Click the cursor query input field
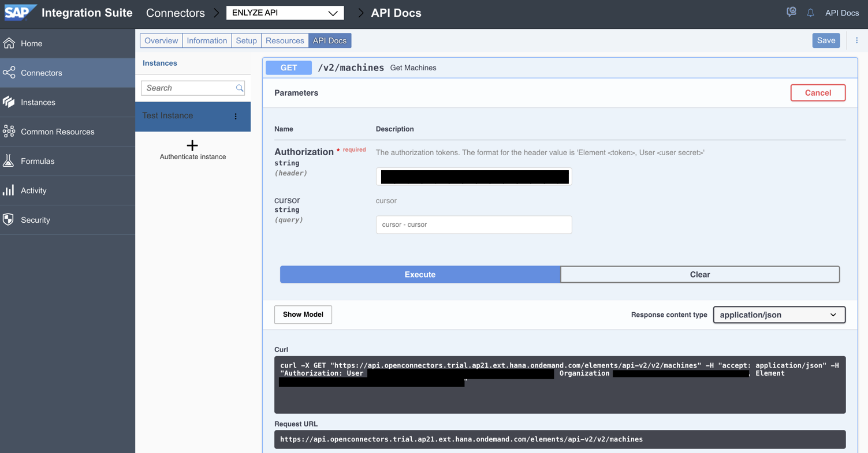Screen dimensions: 868x453 click(x=474, y=224)
